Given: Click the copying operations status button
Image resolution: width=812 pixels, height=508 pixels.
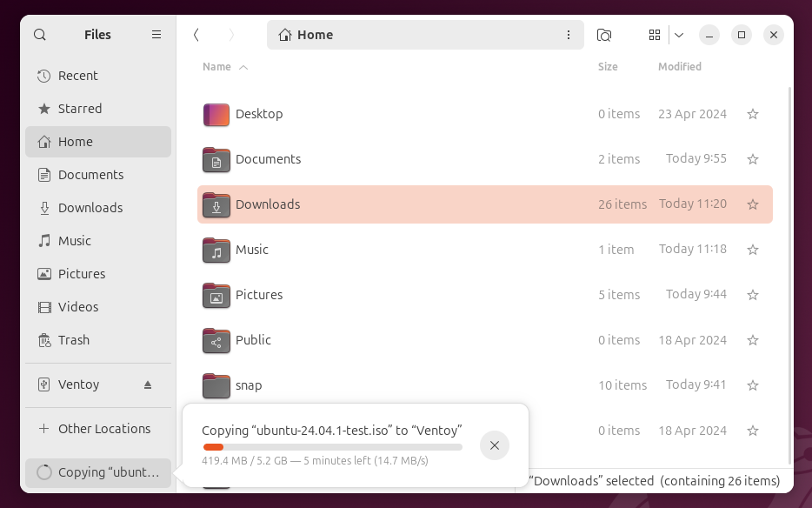Looking at the screenshot, I should tap(98, 472).
